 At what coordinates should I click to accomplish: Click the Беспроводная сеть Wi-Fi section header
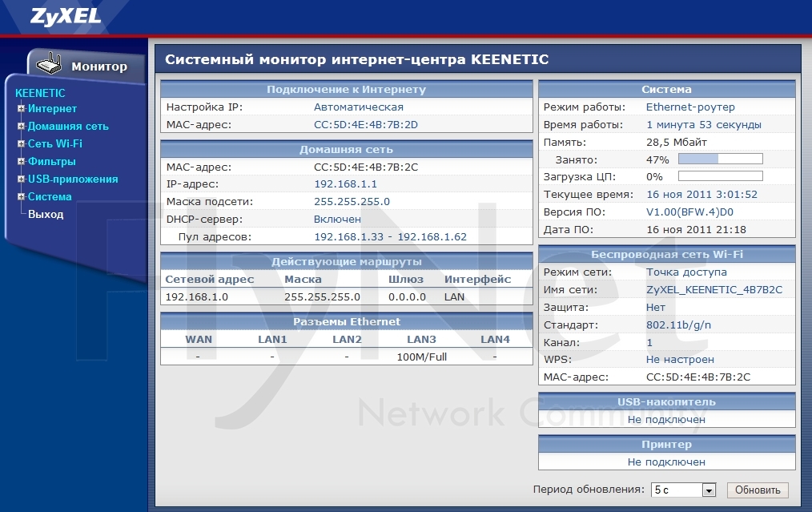(667, 255)
